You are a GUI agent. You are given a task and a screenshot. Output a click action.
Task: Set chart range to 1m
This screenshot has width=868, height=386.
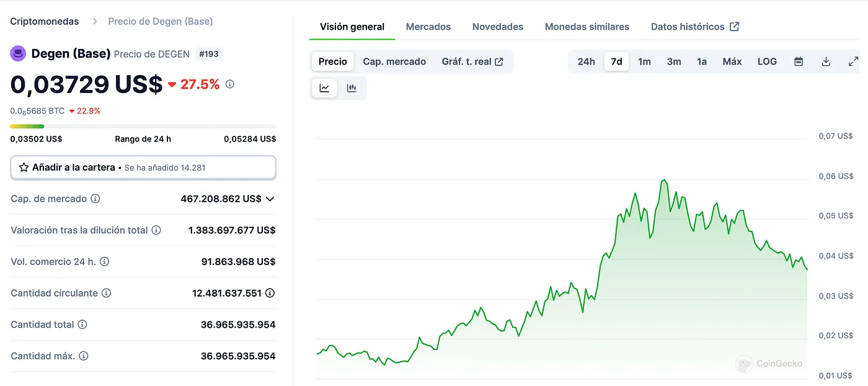645,61
